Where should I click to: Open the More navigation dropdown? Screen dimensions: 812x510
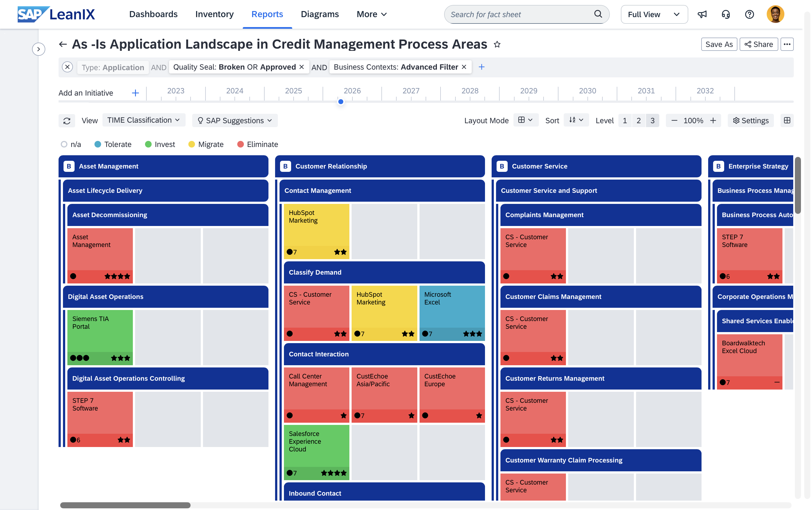pyautogui.click(x=371, y=14)
